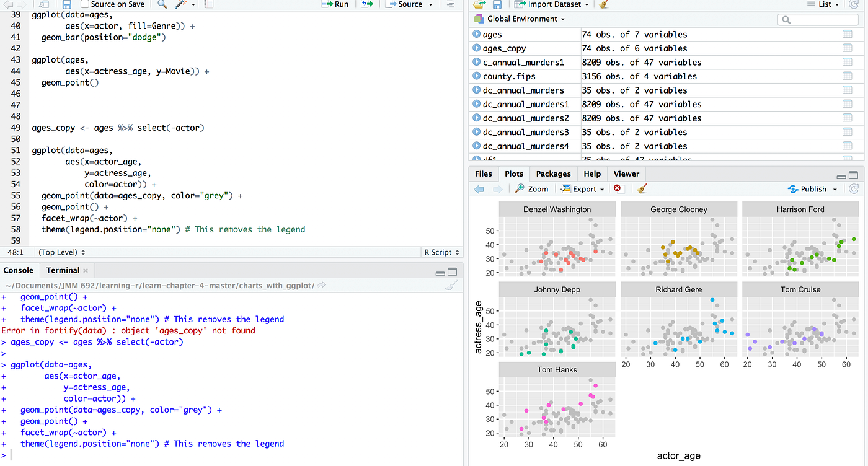
Task: Click the broom icon to clear all plots
Action: 642,189
